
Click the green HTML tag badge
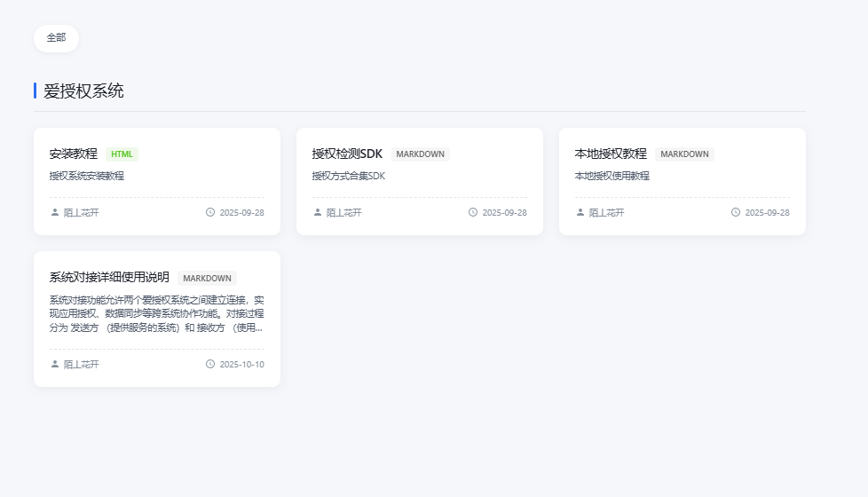pyautogui.click(x=122, y=154)
